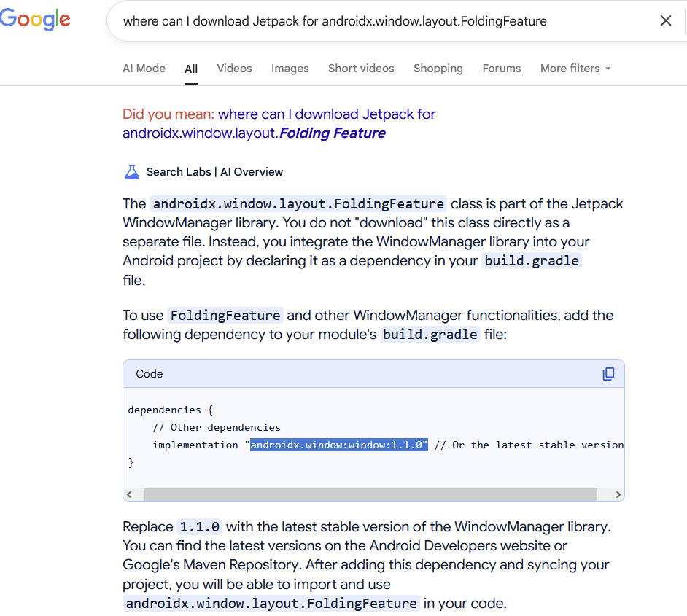Click the code block horizontal scrollbar
Viewport: 687px width, 616px height.
tap(370, 494)
